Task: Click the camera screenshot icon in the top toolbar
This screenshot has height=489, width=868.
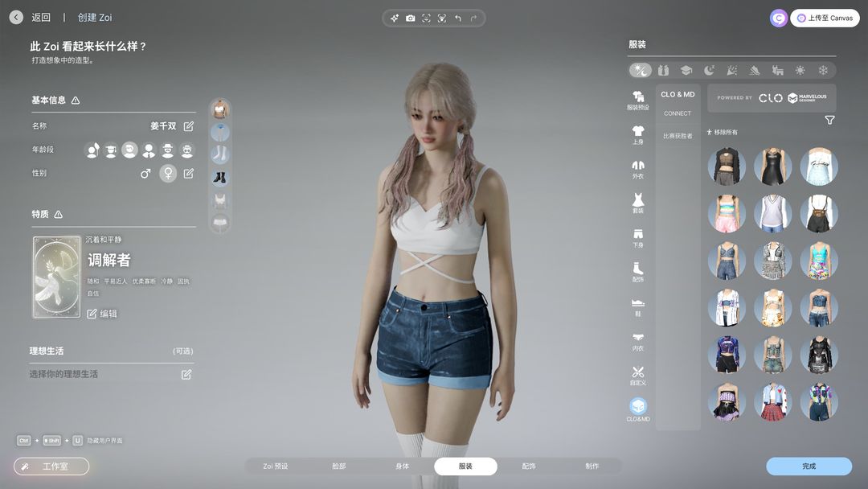Action: click(410, 18)
